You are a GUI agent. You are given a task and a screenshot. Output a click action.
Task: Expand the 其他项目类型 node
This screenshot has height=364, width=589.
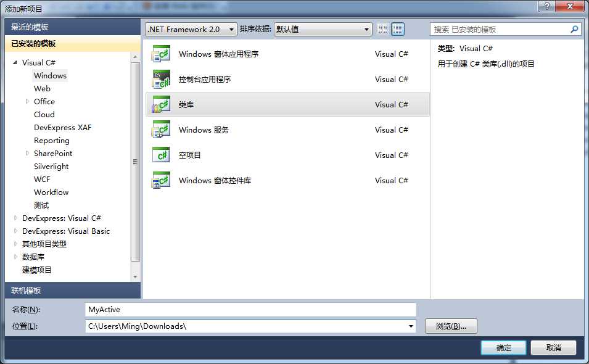pyautogui.click(x=15, y=244)
